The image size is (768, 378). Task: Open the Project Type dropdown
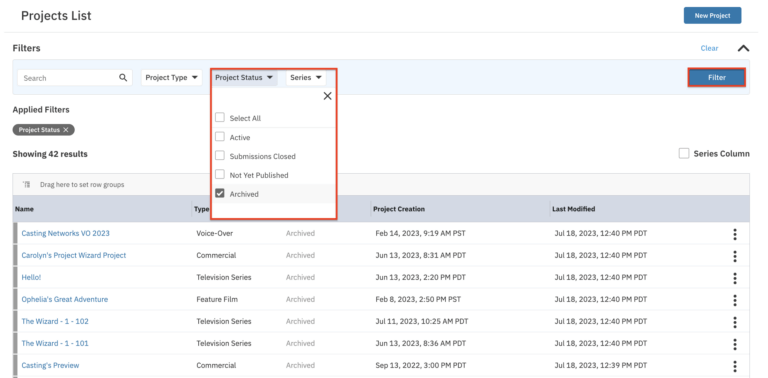click(171, 77)
